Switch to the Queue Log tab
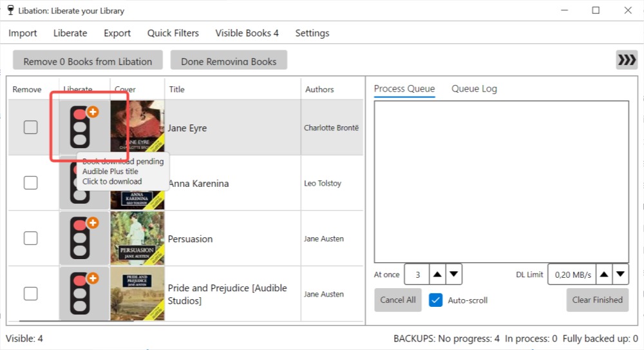 point(474,89)
